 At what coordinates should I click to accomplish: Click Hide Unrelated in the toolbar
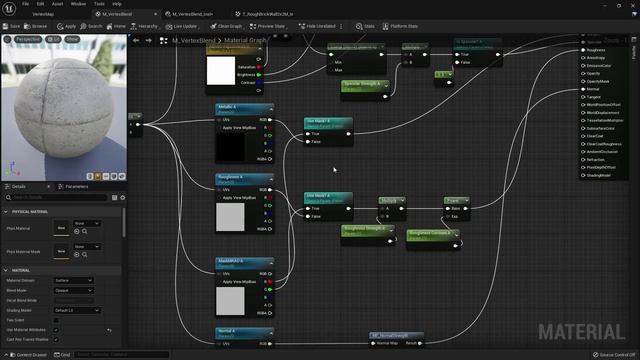317,26
